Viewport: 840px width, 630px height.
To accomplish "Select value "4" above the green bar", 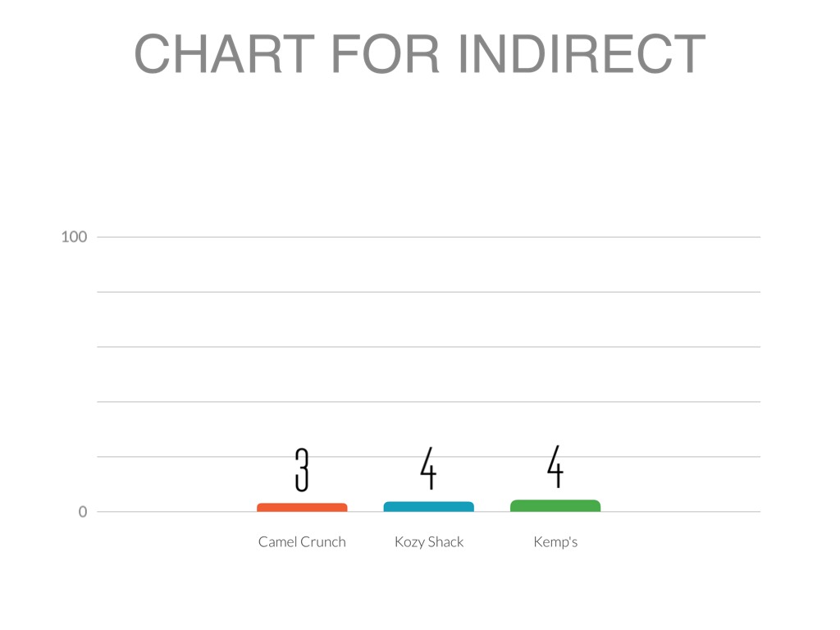I will [555, 467].
